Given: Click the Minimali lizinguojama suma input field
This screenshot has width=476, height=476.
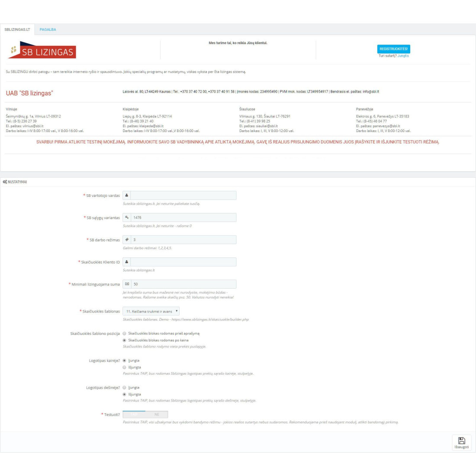Looking at the screenshot, I should click(183, 284).
